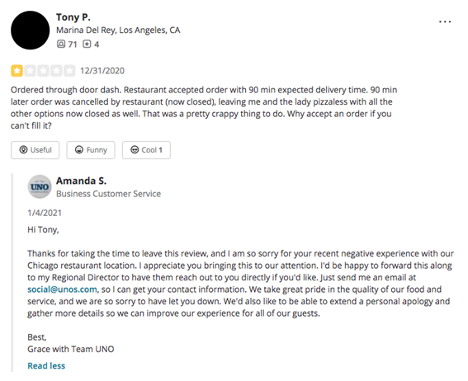Toggle the Cool reaction button
468x381 pixels.
click(146, 150)
